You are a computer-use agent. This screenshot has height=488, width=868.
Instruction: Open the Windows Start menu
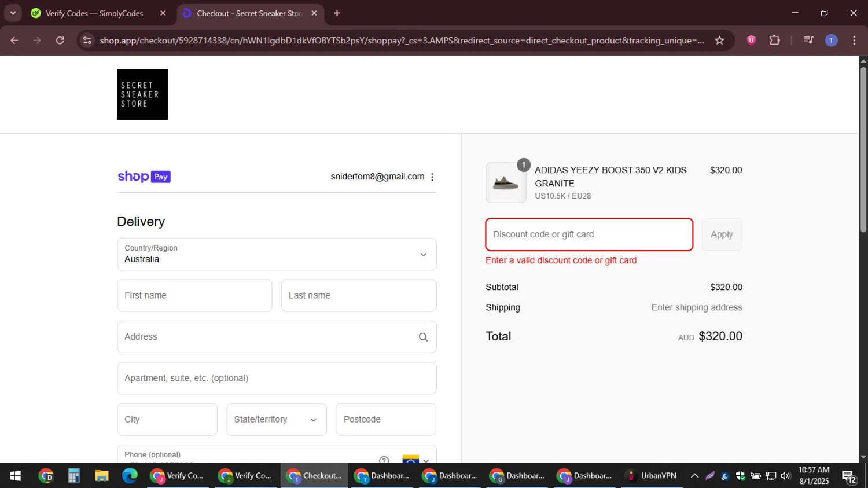click(16, 476)
